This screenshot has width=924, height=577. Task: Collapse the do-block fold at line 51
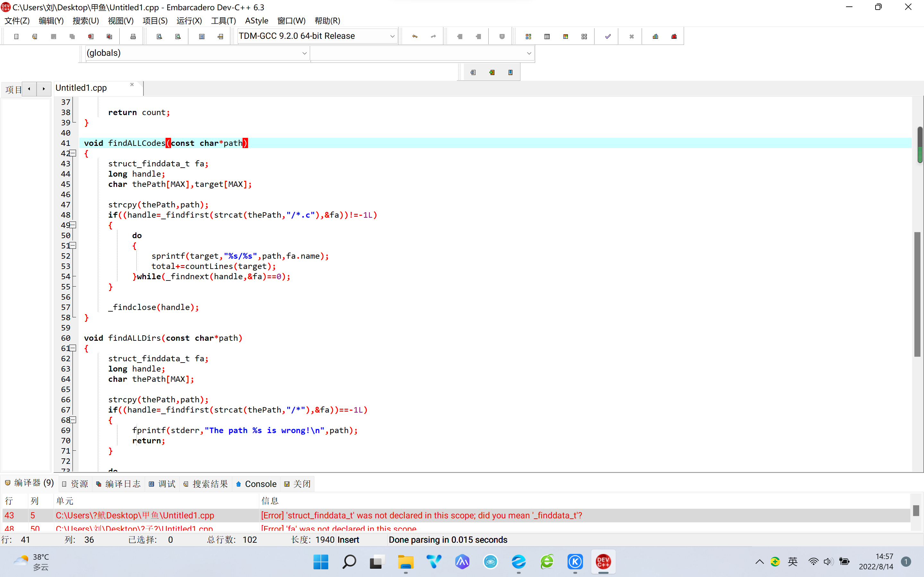point(73,246)
